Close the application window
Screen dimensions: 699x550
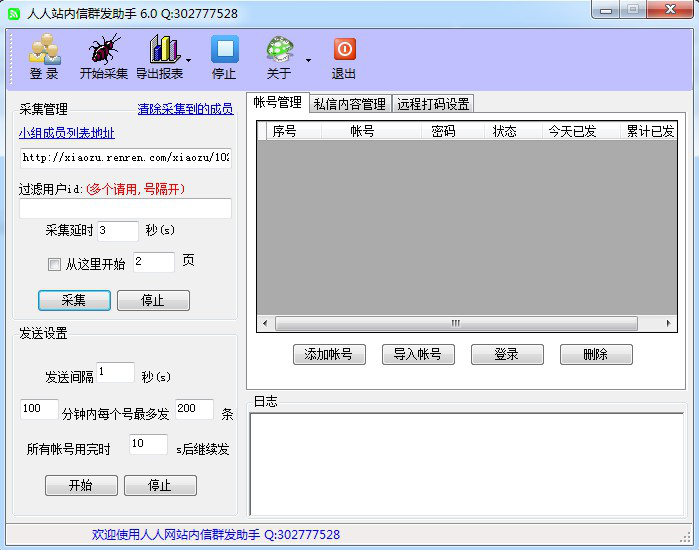click(670, 10)
